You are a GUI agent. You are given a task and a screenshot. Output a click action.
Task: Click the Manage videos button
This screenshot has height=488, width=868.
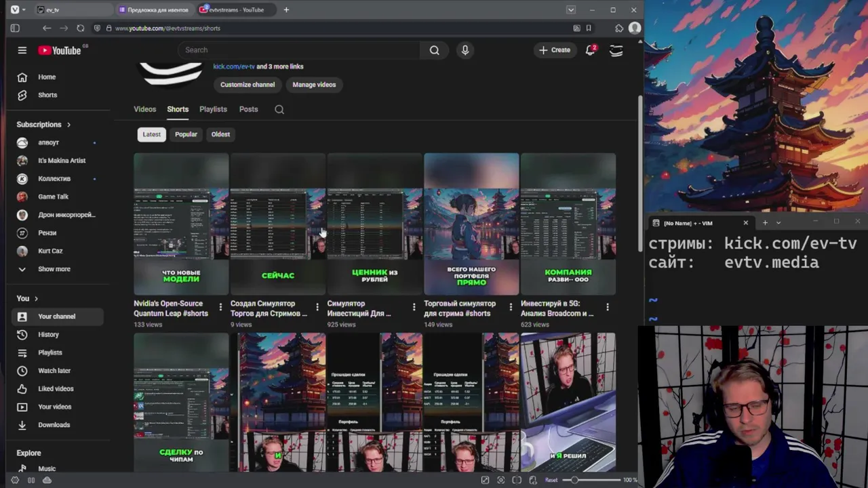(x=314, y=85)
